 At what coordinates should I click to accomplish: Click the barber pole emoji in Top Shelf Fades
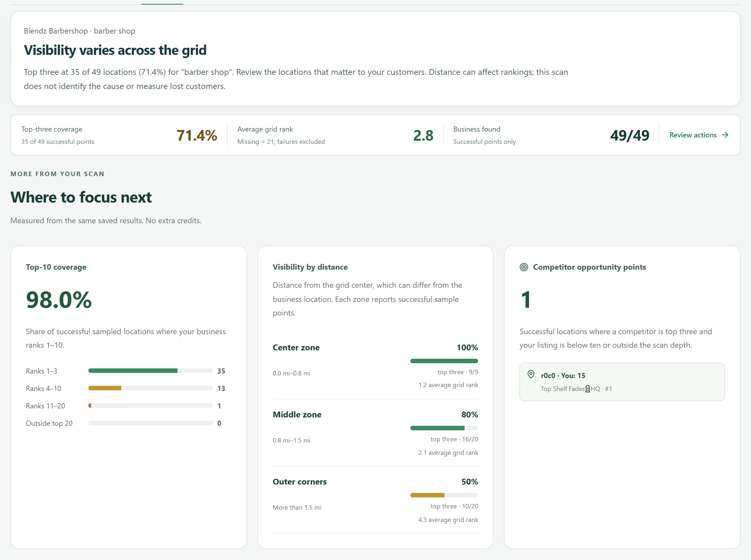pos(588,389)
